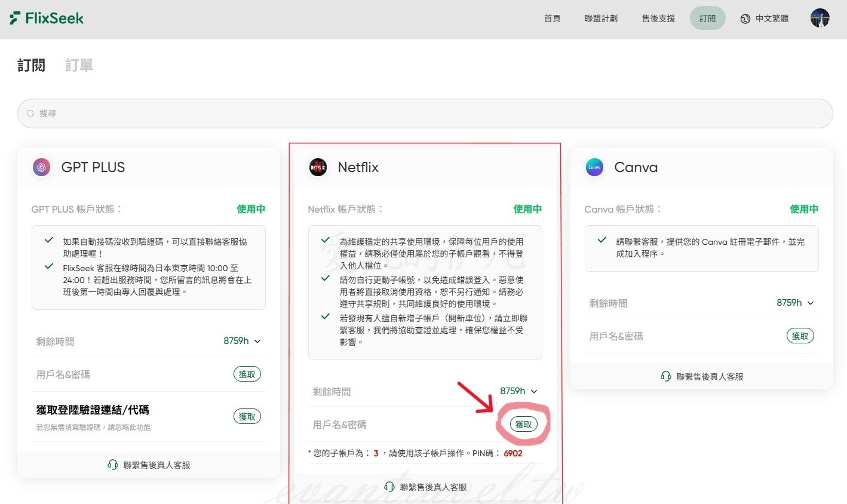Click GPT PLUS 使用中 status
Screen dimensions: 847x504
pyautogui.click(x=251, y=209)
